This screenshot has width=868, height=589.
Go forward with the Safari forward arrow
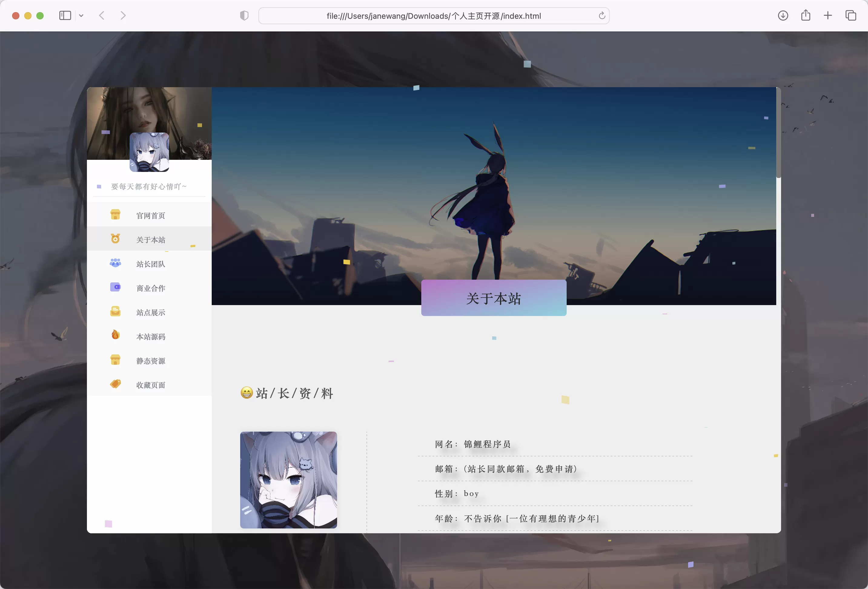coord(123,16)
